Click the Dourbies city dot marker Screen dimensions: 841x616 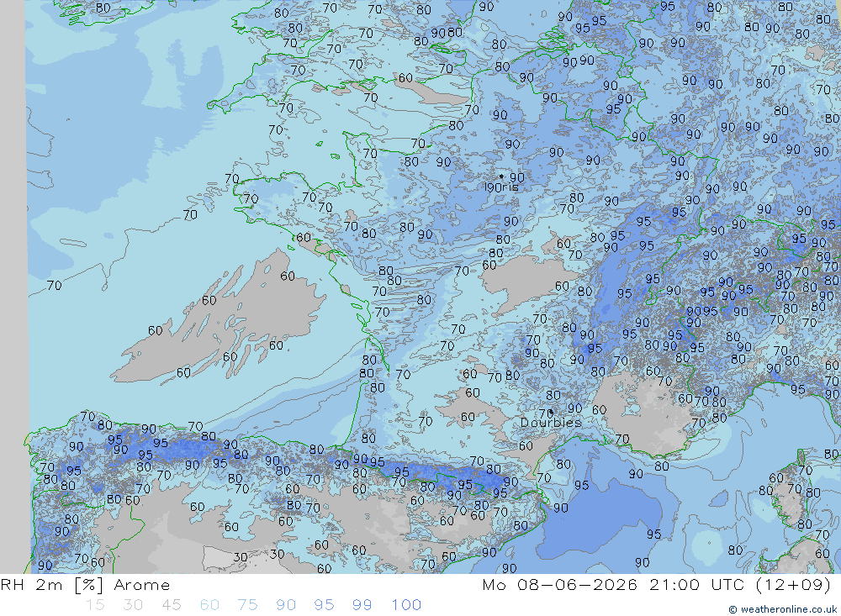tap(551, 412)
